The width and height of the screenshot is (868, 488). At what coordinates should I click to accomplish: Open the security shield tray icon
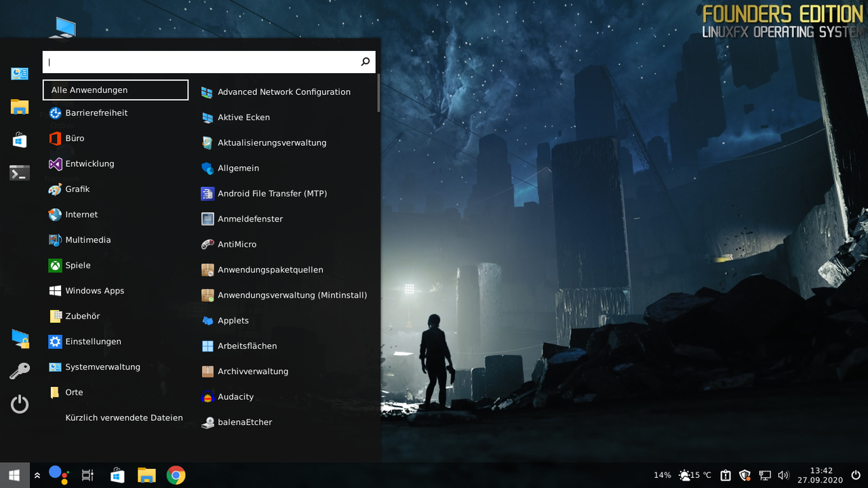(x=745, y=475)
